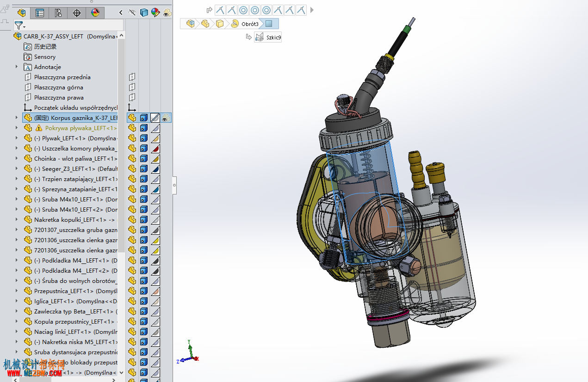
Task: Click display mode cube for Plywak_LEFT row
Action: (144, 138)
